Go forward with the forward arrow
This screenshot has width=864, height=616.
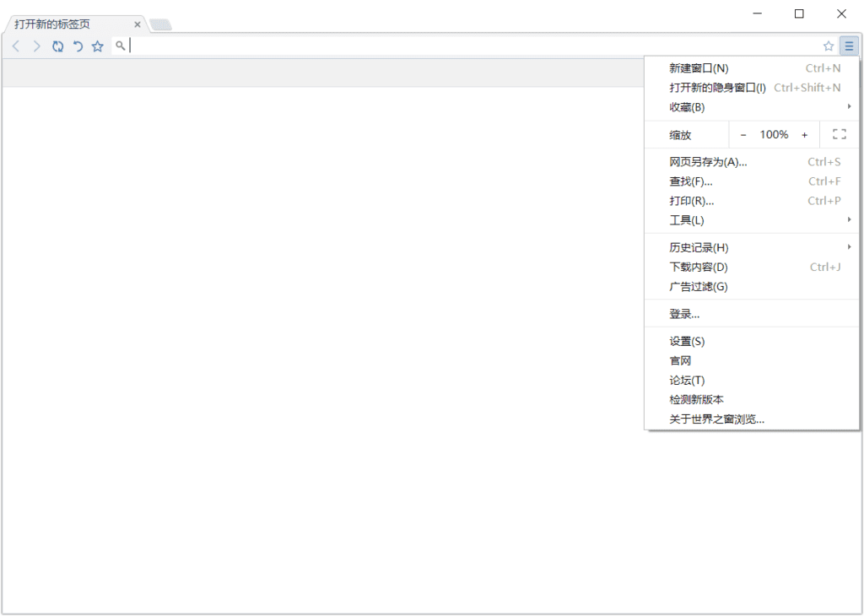pos(37,46)
